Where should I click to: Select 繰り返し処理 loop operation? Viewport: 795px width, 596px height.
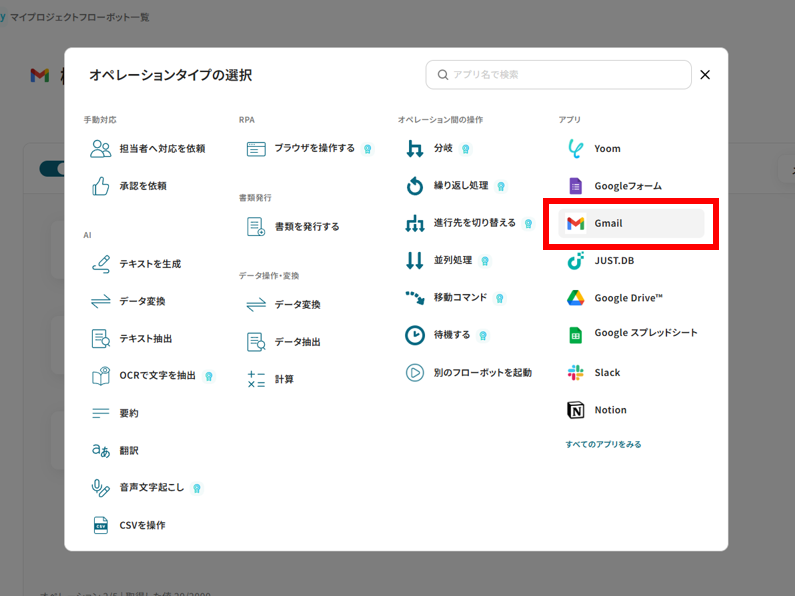pyautogui.click(x=460, y=186)
